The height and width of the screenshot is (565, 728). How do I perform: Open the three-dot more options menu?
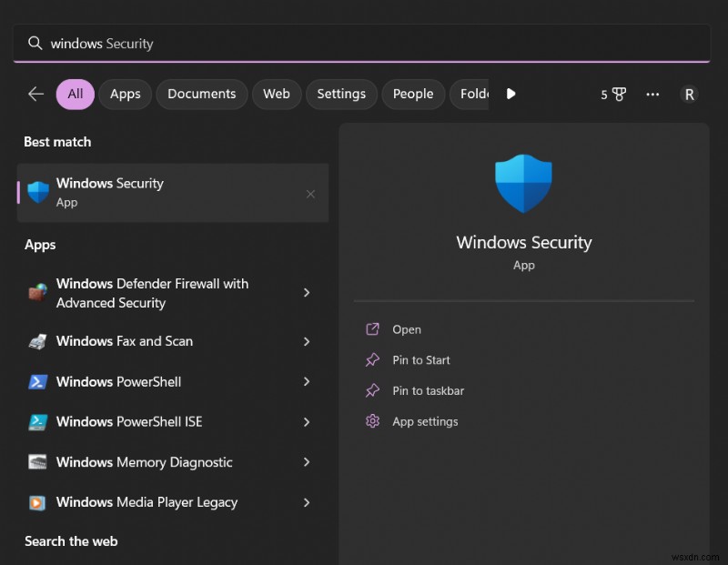[652, 95]
